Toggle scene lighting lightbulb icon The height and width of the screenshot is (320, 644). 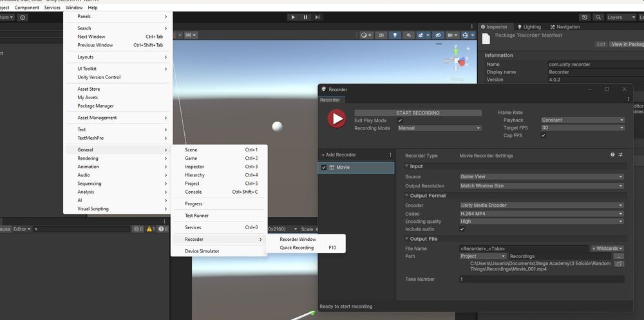pyautogui.click(x=395, y=35)
